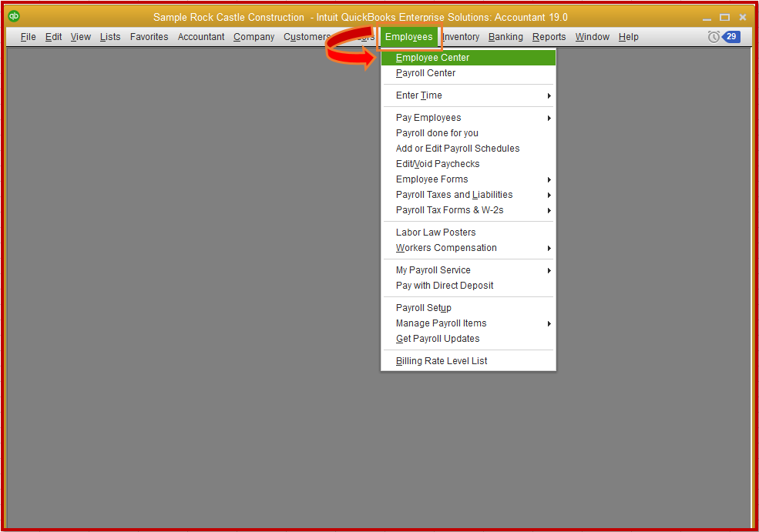The image size is (759, 532).
Task: Expand My Payroll Service submenu arrow
Action: pyautogui.click(x=549, y=271)
